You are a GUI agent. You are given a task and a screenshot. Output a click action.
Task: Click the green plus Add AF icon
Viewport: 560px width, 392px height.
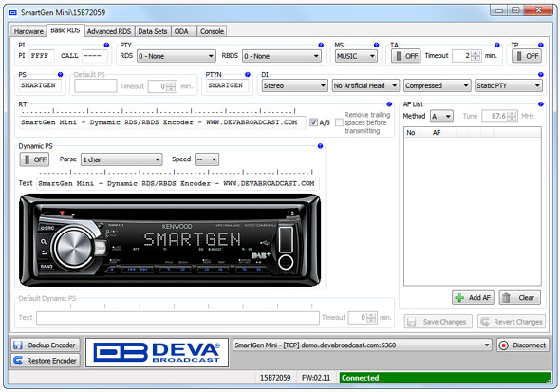click(459, 298)
